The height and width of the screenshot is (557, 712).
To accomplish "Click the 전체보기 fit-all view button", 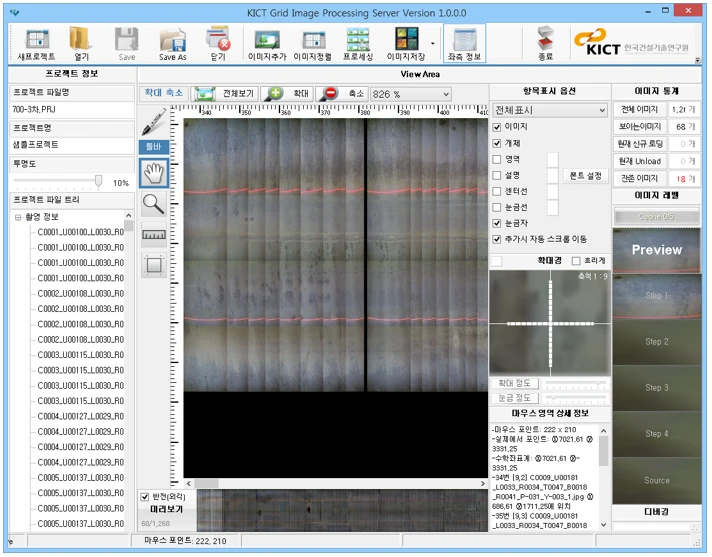I will coord(225,94).
